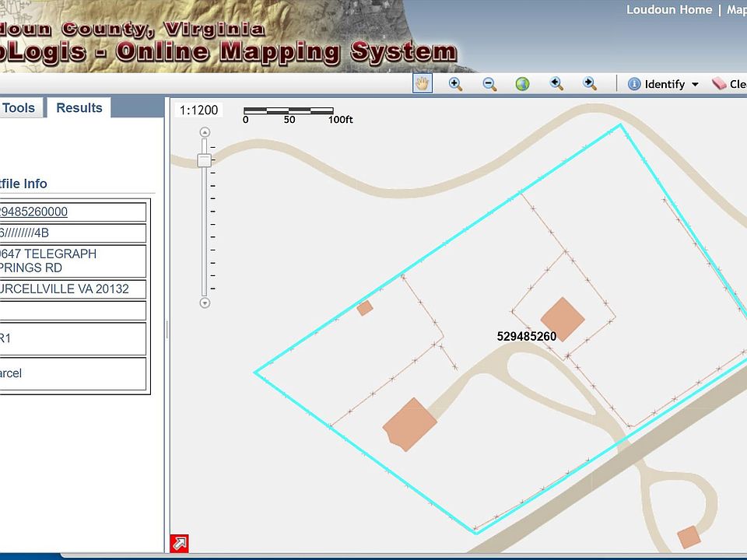
Task: Click the red arrow overview map icon
Action: pos(180,543)
